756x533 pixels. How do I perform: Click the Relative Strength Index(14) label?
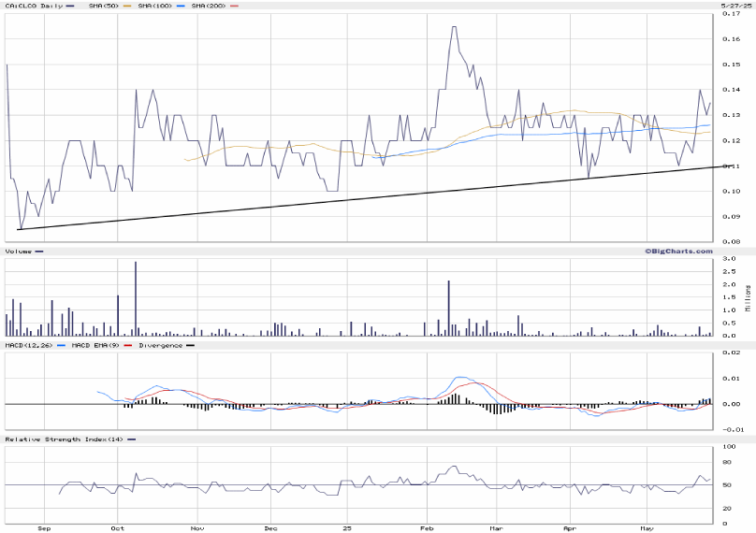[64, 439]
